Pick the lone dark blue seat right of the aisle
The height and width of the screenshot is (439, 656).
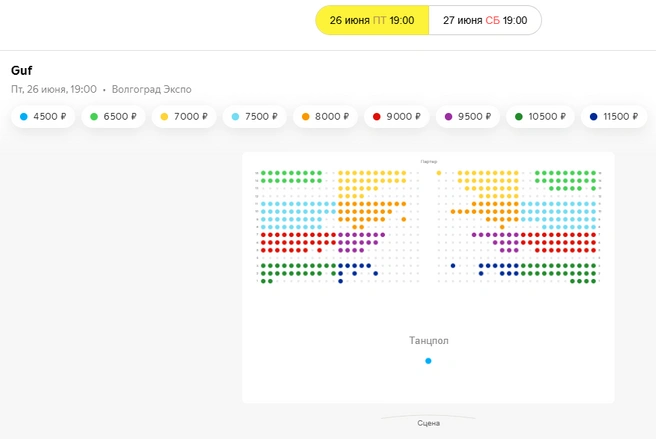tap(453, 266)
